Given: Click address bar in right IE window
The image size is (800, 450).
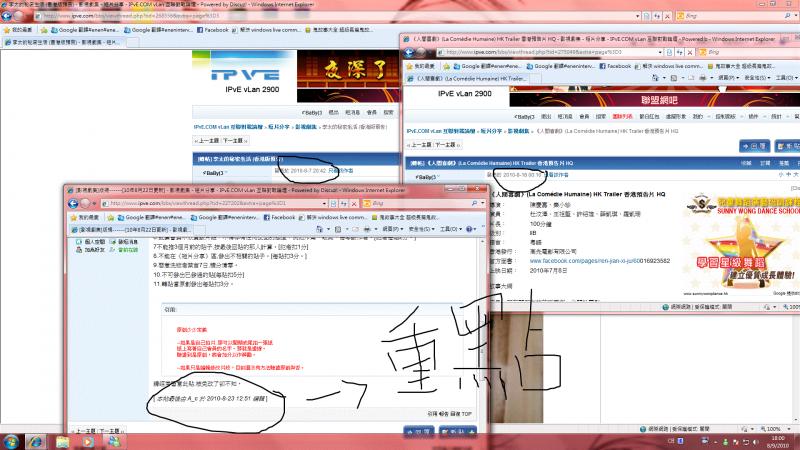Looking at the screenshot, I should [x=547, y=53].
